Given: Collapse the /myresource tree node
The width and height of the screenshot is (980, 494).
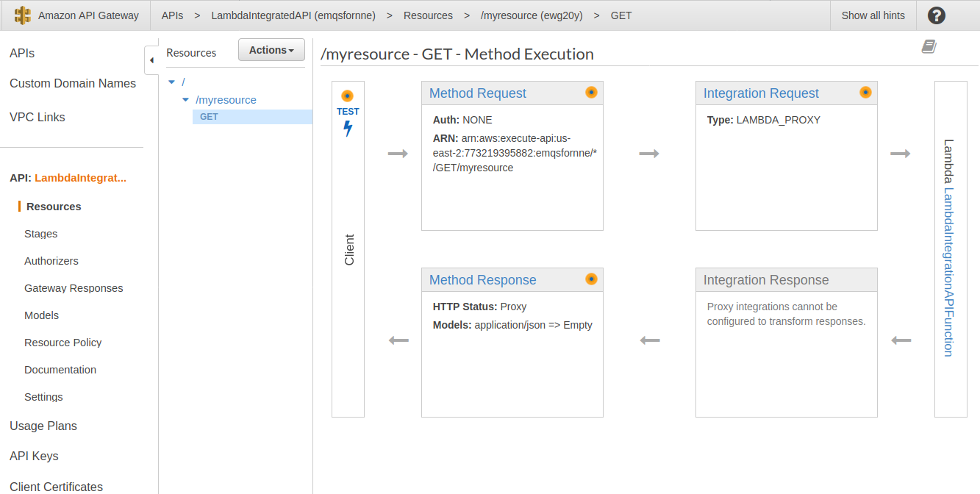Looking at the screenshot, I should (x=185, y=100).
